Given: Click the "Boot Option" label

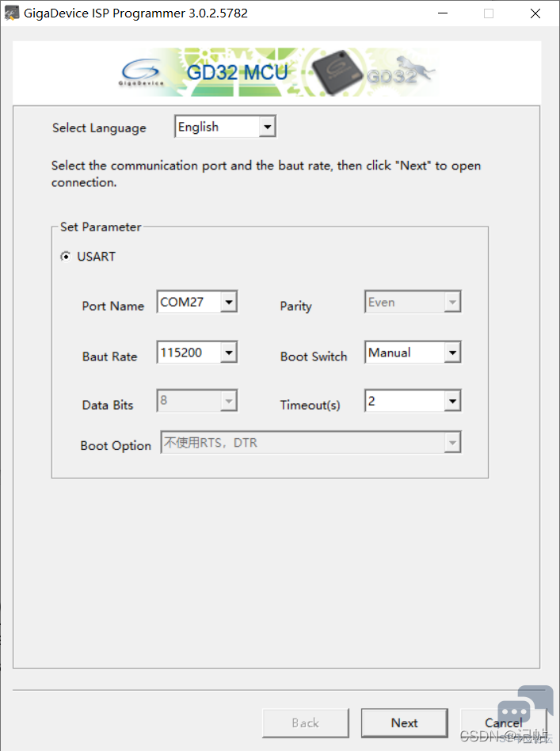Looking at the screenshot, I should pyautogui.click(x=116, y=446).
